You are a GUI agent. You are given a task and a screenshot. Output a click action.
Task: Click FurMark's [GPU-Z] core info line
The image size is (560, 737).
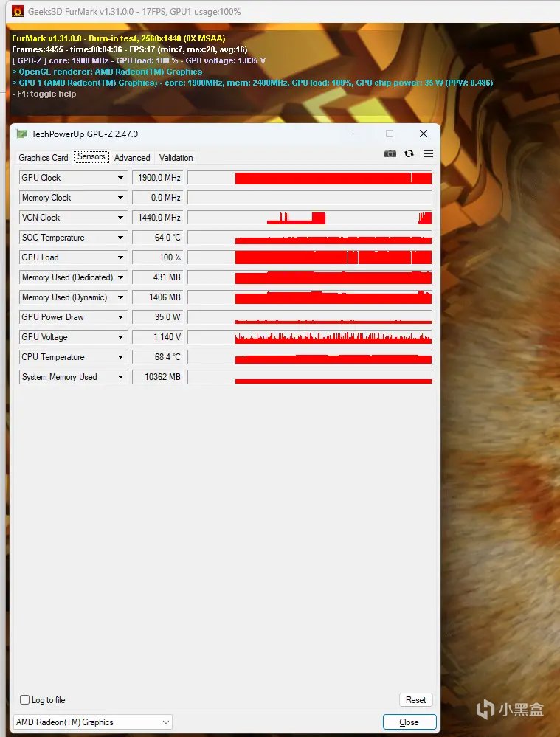[139, 60]
